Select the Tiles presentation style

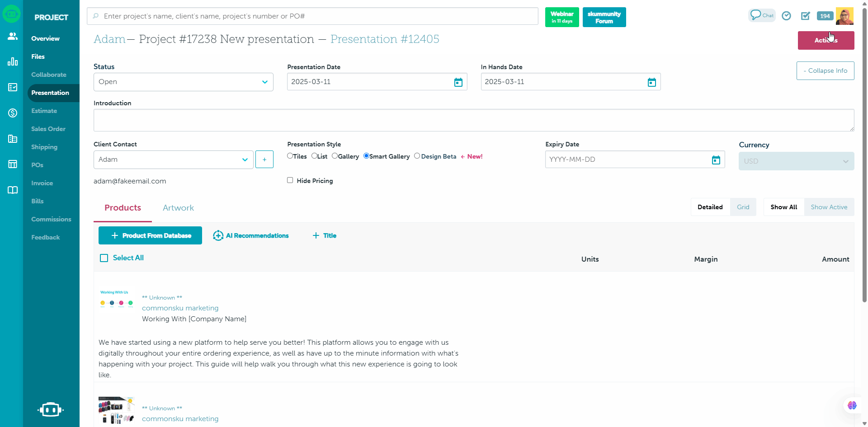[x=290, y=156]
